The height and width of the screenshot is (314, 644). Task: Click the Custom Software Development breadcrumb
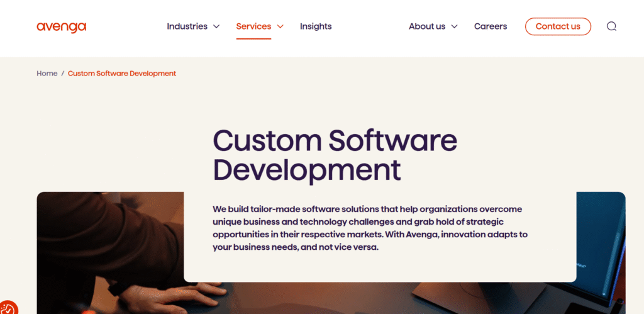tap(122, 74)
